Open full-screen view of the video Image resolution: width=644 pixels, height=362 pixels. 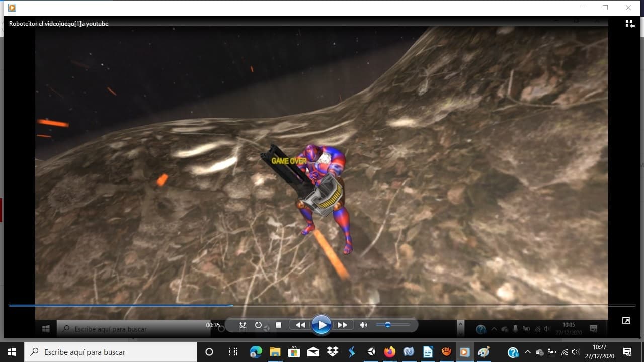point(626,320)
